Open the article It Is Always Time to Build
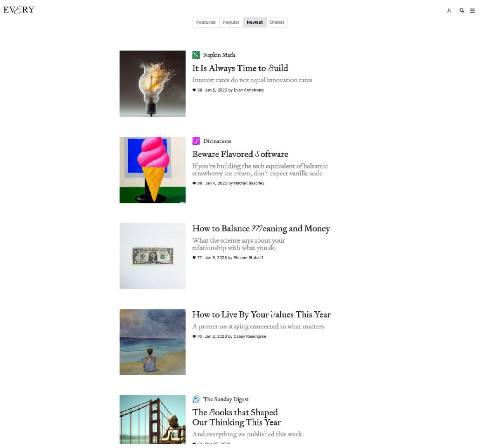 240,68
